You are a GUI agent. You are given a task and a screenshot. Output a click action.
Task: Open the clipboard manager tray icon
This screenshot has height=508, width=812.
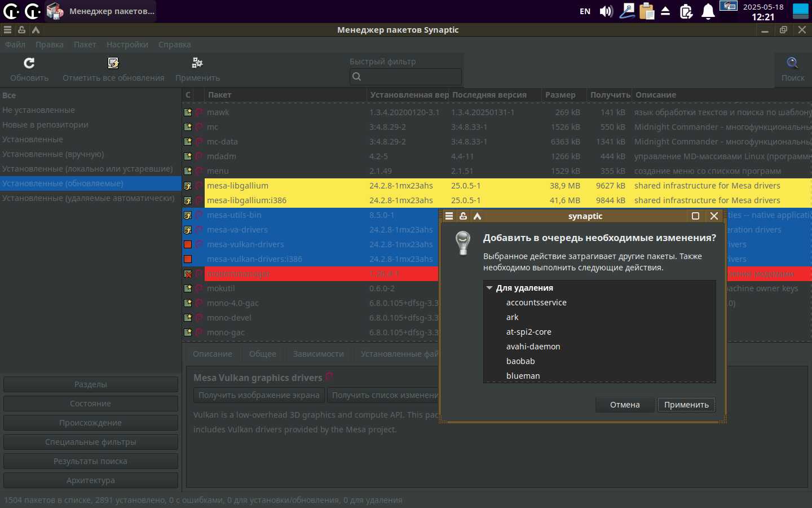click(647, 11)
